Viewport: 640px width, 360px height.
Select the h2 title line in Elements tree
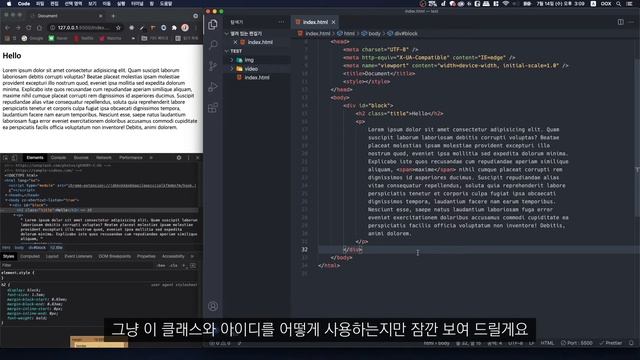point(100,210)
